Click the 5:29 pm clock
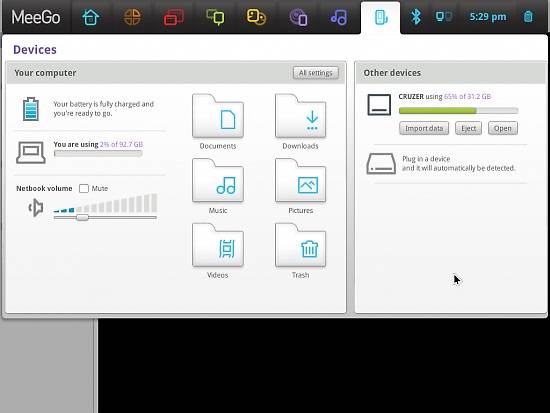 488,16
